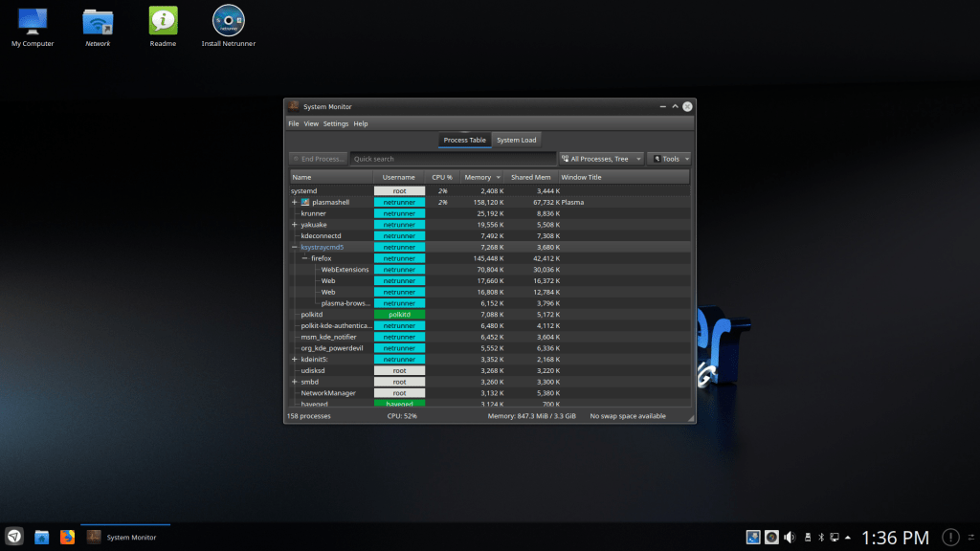Image resolution: width=980 pixels, height=551 pixels.
Task: Select the kdeconnectd process
Action: click(321, 236)
